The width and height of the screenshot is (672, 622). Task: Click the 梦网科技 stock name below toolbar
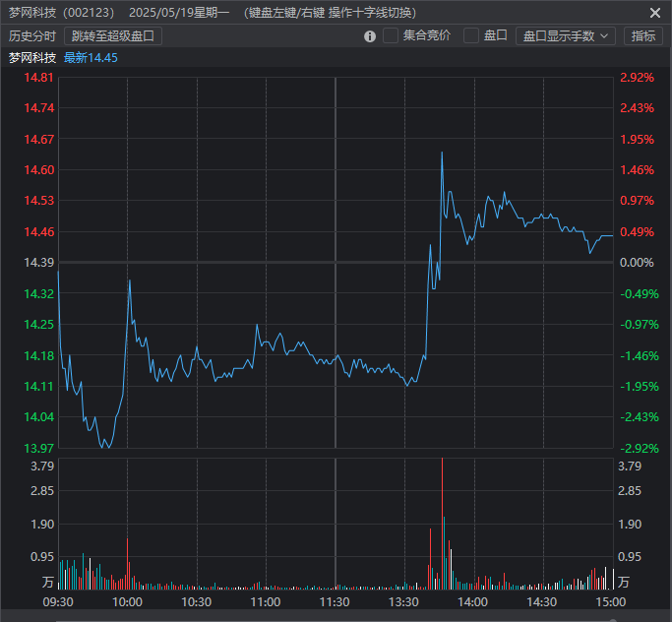point(32,58)
